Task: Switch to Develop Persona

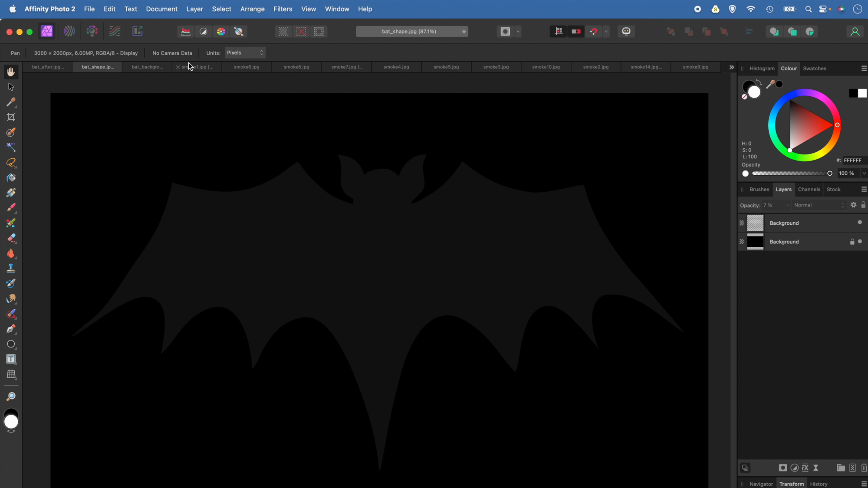Action: coord(92,31)
